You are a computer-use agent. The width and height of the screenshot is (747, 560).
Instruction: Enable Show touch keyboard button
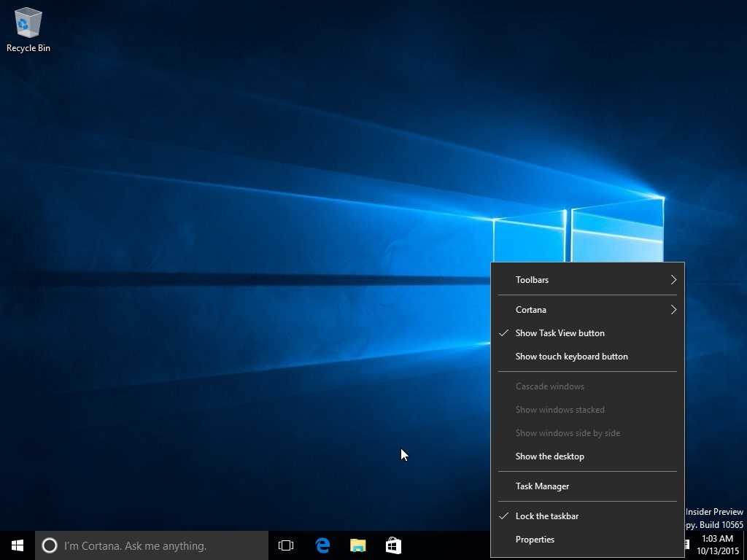[x=571, y=357]
